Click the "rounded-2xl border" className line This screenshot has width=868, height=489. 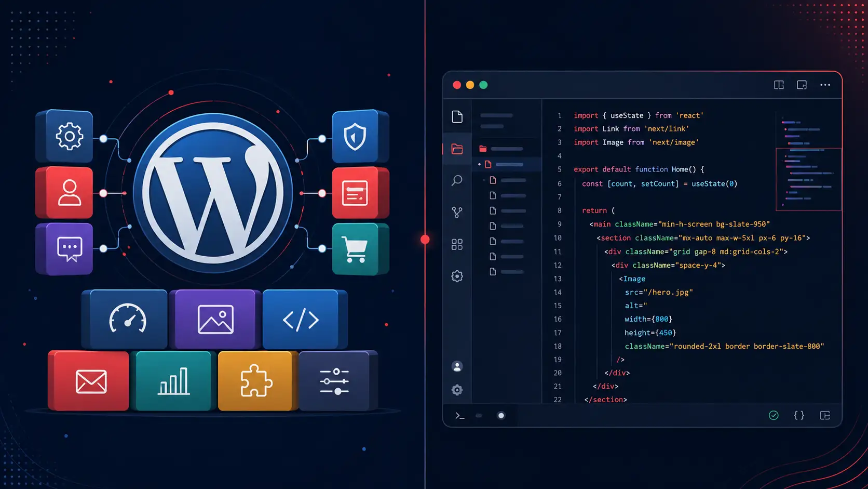(x=724, y=346)
